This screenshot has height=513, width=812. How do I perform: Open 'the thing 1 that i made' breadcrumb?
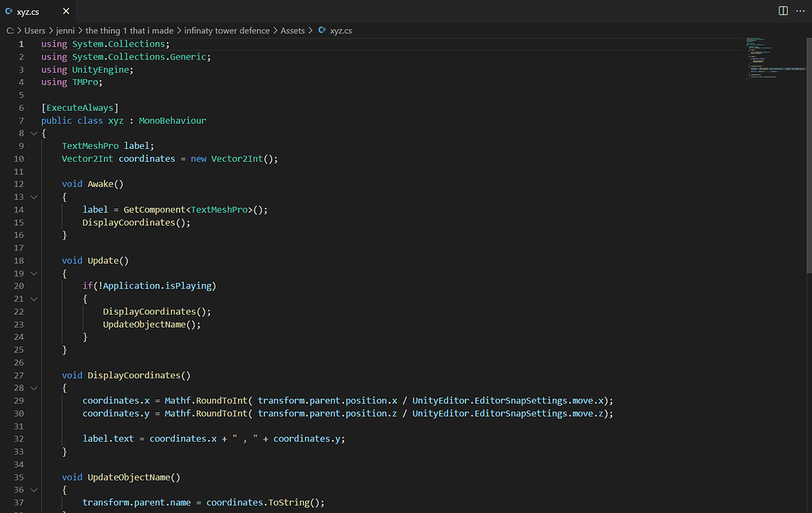tap(129, 31)
